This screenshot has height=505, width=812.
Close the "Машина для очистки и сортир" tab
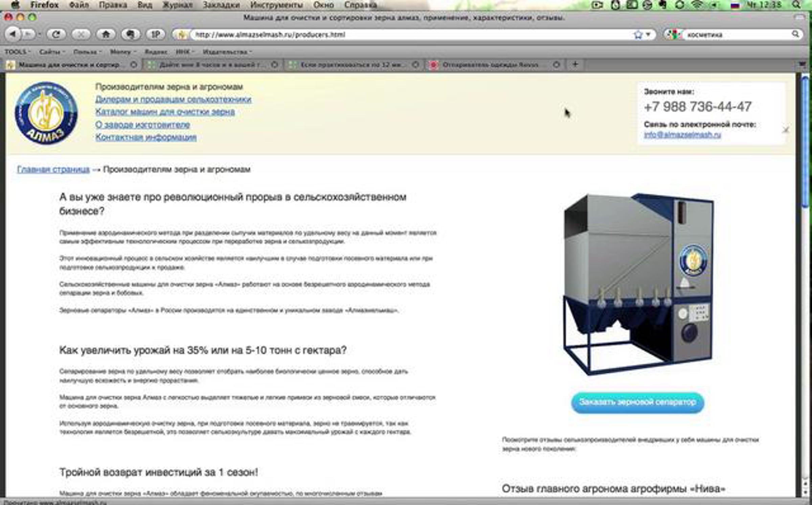pyautogui.click(x=134, y=65)
